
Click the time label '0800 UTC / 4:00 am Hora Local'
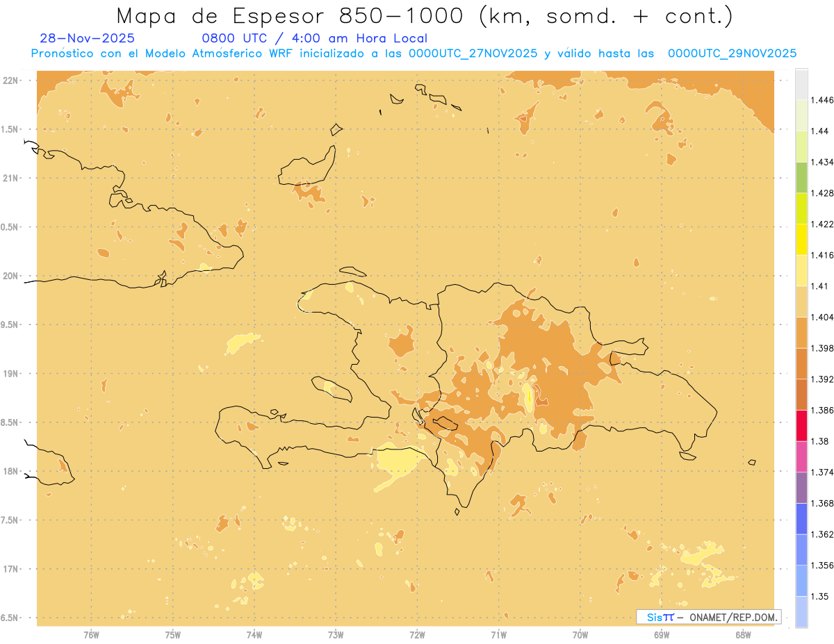point(314,38)
